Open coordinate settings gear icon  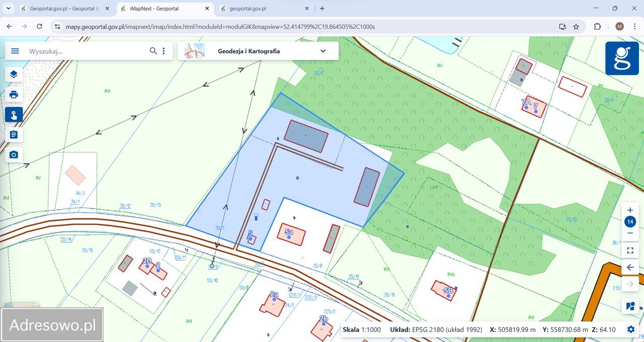(631, 329)
